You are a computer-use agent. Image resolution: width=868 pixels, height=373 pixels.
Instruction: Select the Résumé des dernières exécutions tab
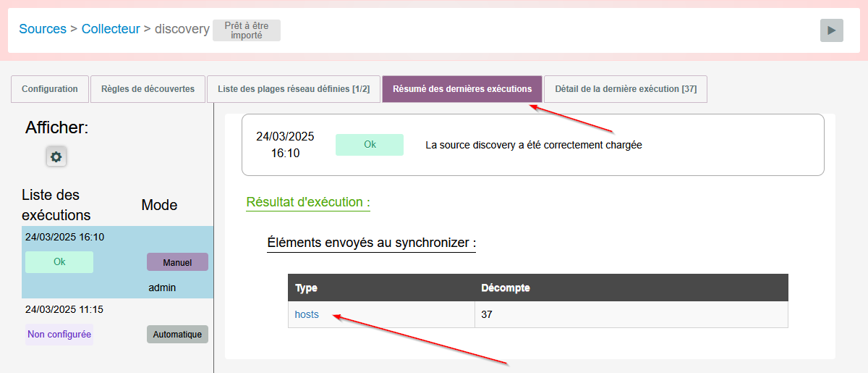(x=461, y=89)
